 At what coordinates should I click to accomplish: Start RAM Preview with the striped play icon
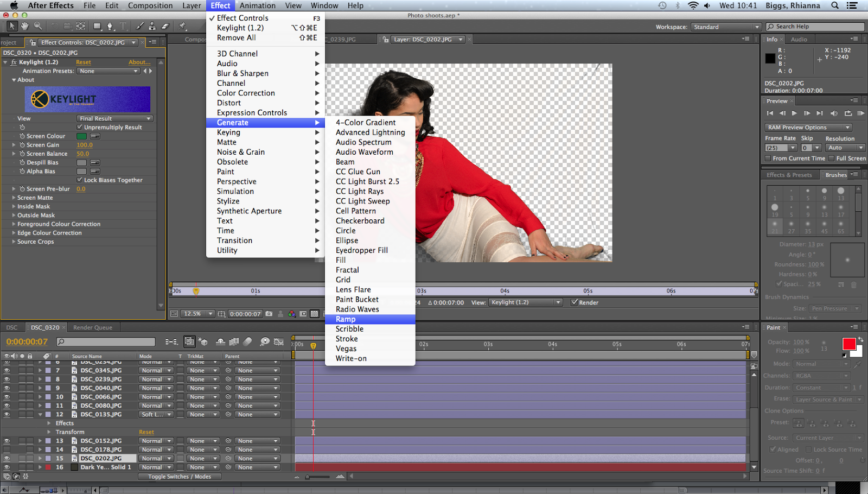point(861,113)
